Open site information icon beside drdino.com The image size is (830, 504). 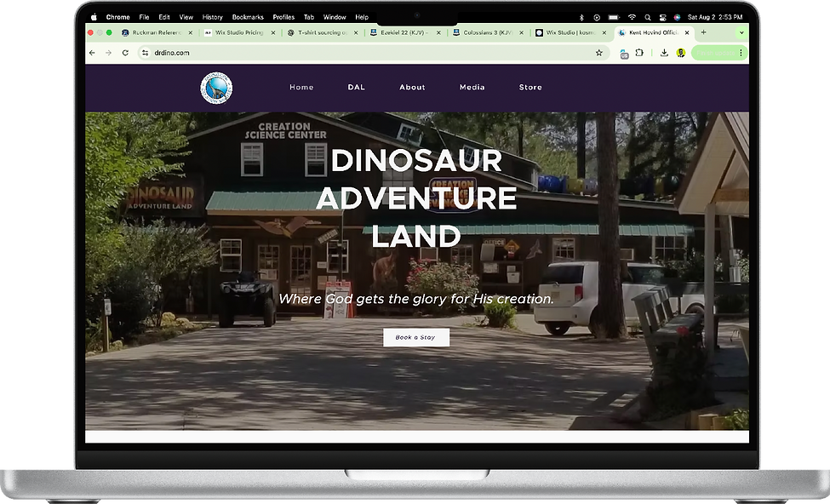pos(145,53)
